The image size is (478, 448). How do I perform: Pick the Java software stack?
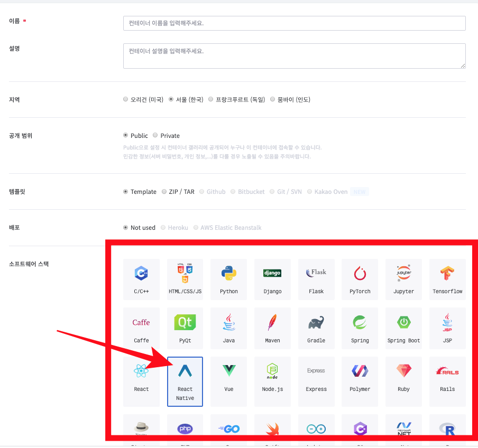(x=228, y=328)
